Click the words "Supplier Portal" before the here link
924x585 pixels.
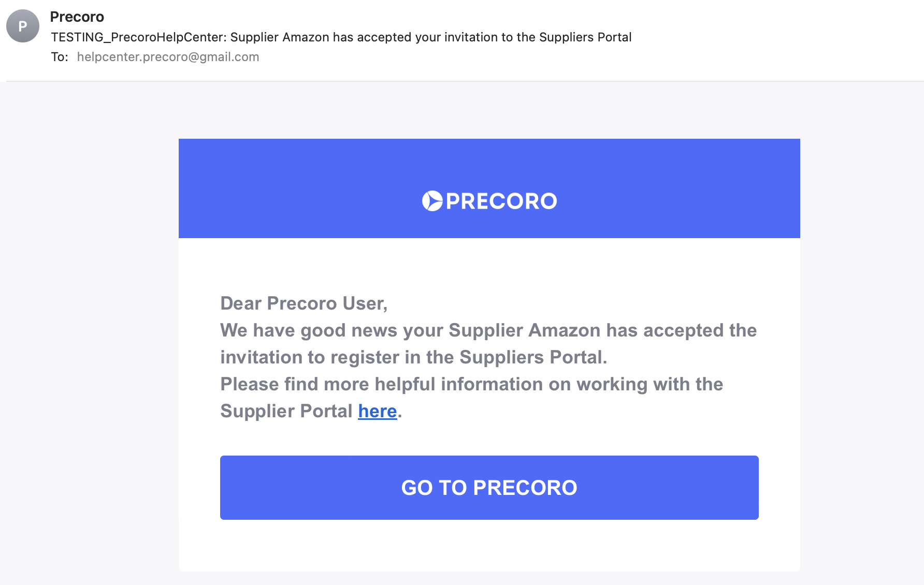click(x=286, y=411)
